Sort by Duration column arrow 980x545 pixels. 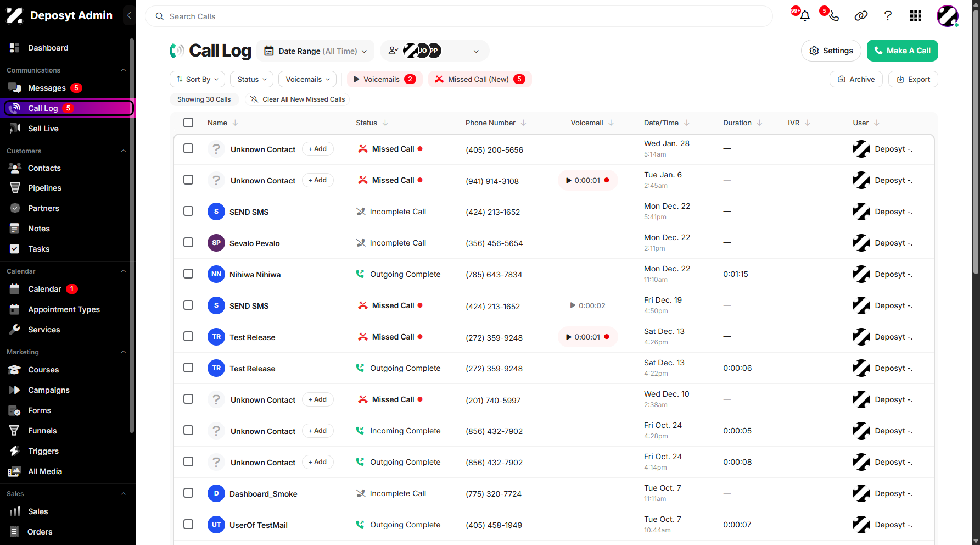[x=759, y=123]
